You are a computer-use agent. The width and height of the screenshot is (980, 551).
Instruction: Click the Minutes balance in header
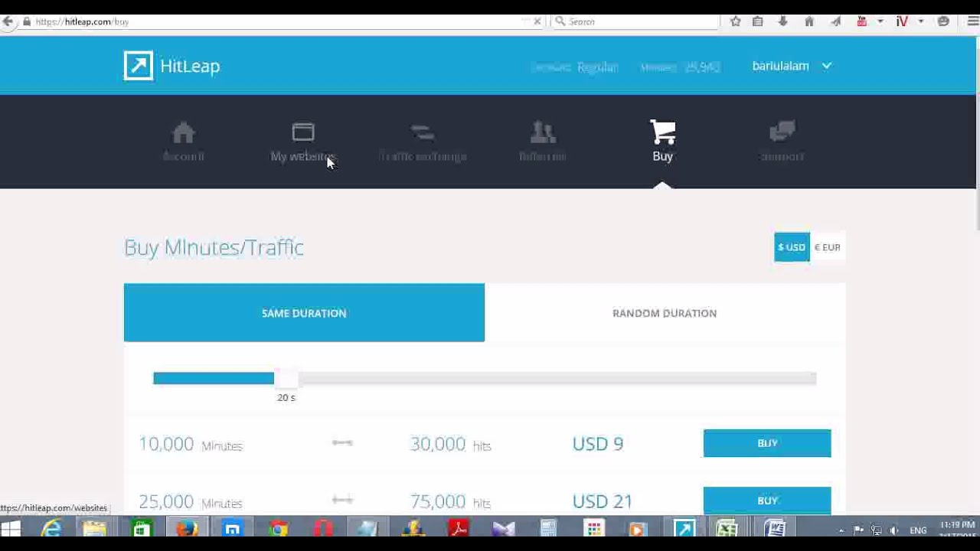point(680,67)
